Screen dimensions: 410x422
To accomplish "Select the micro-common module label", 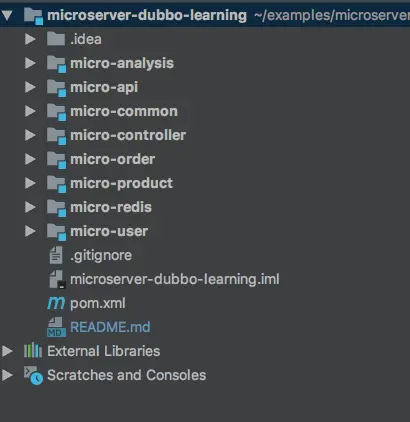I will pyautogui.click(x=124, y=111).
